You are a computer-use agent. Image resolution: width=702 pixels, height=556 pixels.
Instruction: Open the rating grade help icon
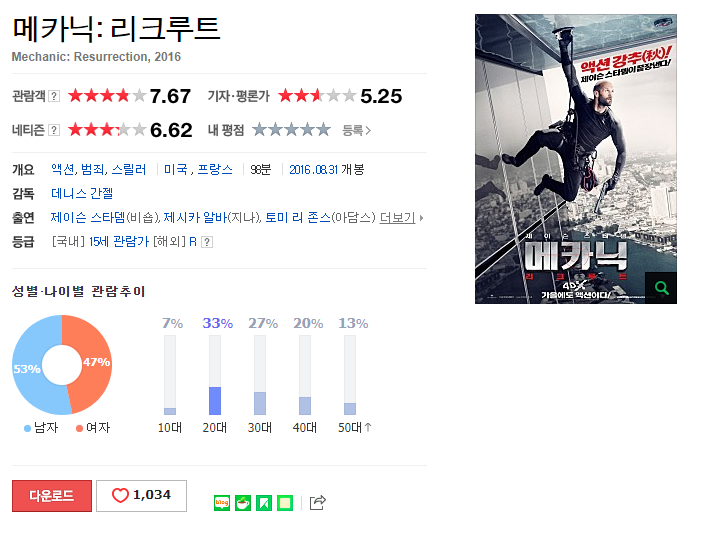206,242
